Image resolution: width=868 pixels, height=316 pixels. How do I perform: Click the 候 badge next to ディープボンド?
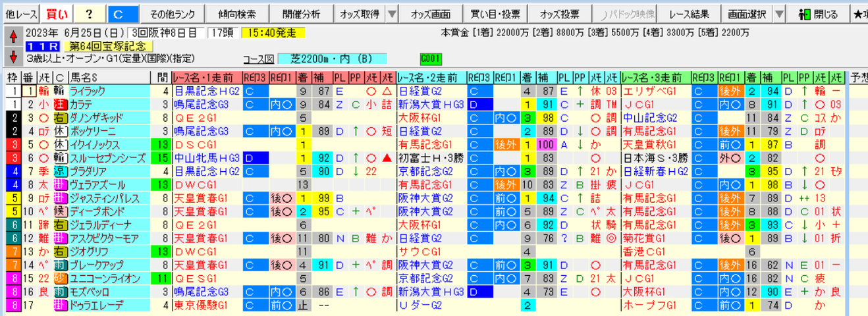pyautogui.click(x=59, y=211)
